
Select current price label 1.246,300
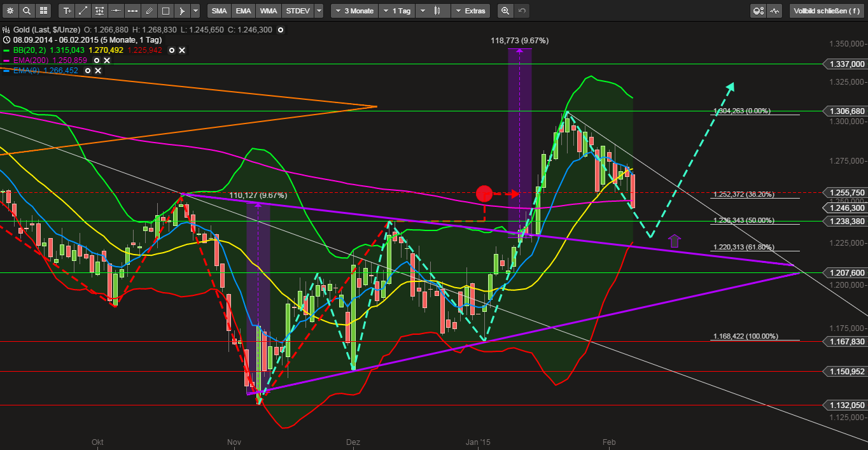(845, 207)
